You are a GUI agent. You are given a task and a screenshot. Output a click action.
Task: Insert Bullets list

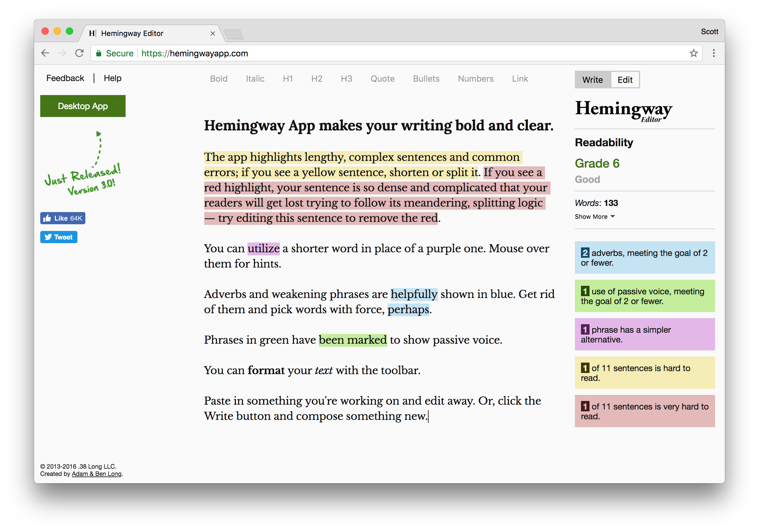(x=426, y=79)
